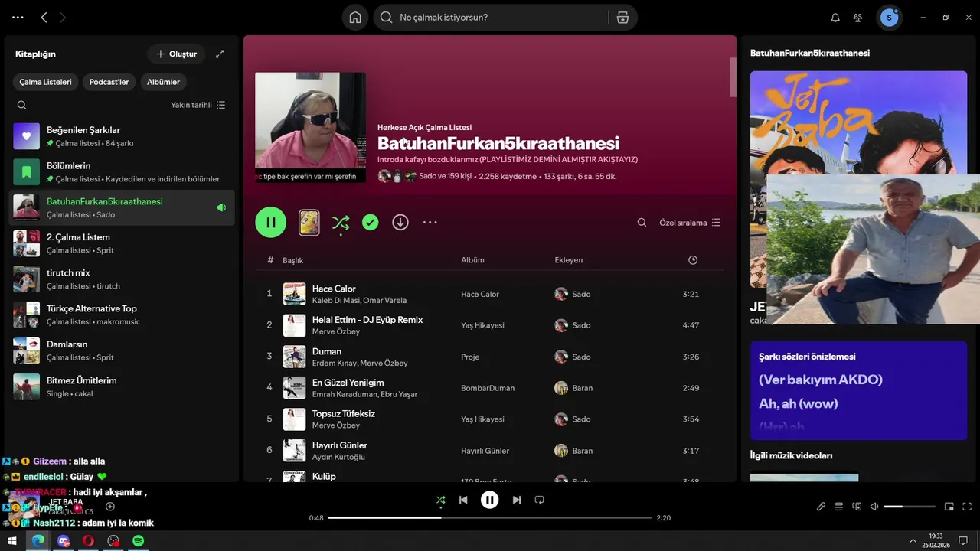Select Hace Calor track row
980x551 pixels.
[x=490, y=294]
